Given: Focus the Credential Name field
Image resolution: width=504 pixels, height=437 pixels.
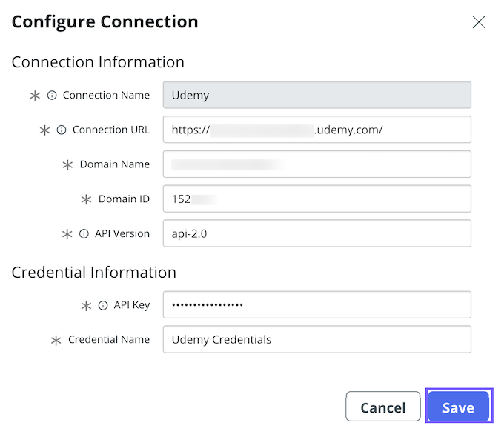Looking at the screenshot, I should point(317,339).
